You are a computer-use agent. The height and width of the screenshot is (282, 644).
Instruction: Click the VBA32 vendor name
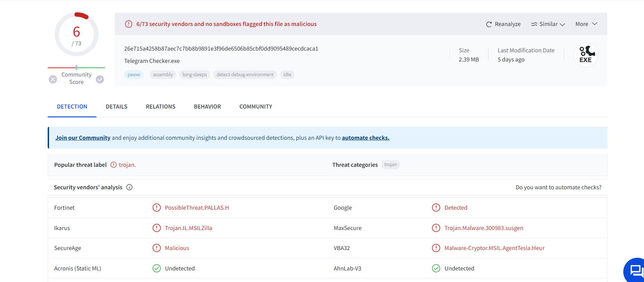(342, 248)
